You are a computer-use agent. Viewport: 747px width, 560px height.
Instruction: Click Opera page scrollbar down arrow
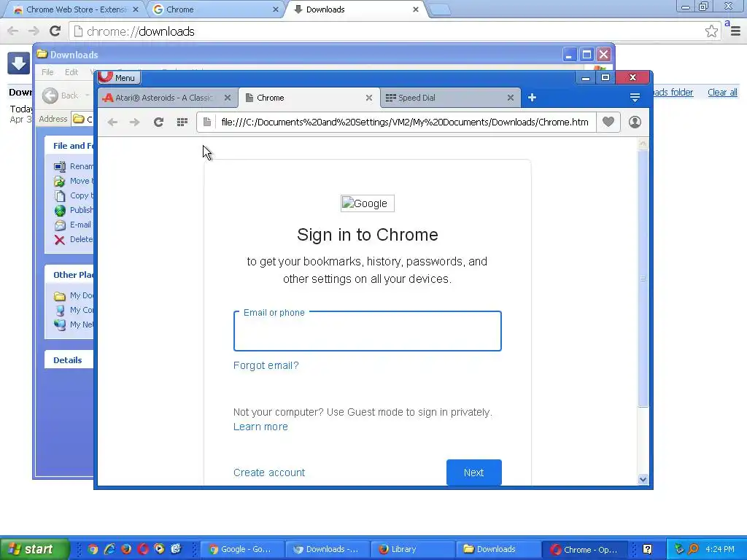coord(643,479)
